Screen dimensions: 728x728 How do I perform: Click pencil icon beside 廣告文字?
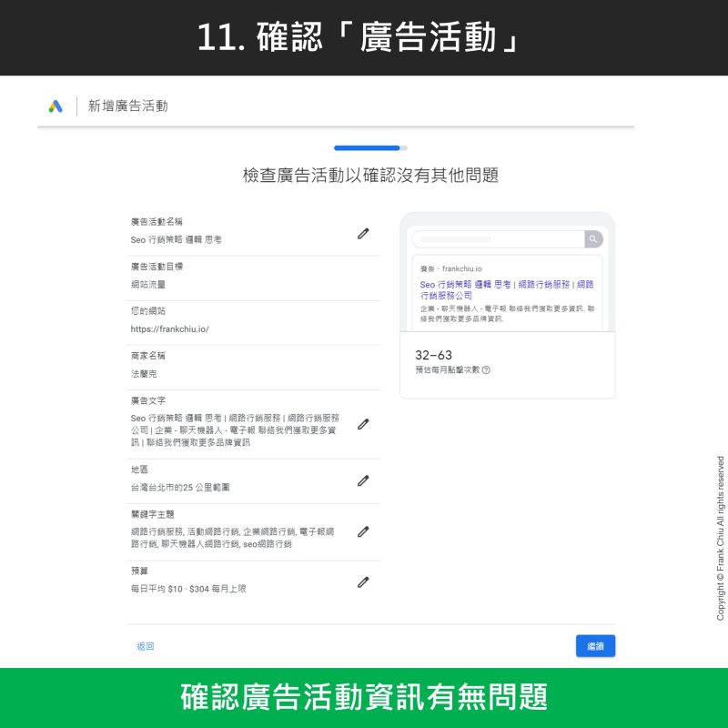363,424
